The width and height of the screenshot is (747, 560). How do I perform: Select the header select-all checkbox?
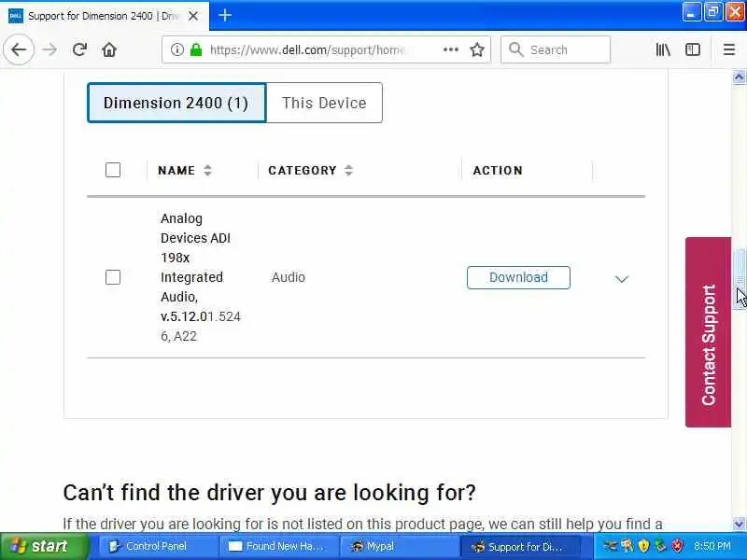tap(113, 170)
